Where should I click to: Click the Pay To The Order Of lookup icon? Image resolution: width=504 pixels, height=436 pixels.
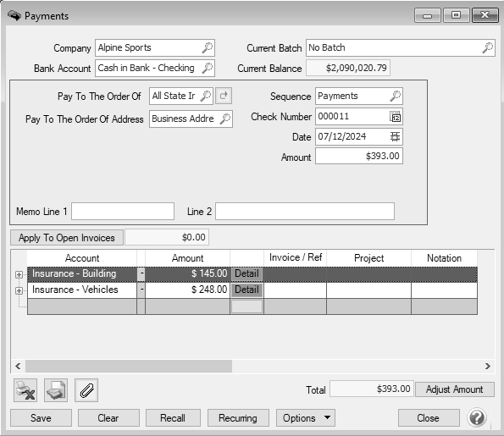[x=205, y=96]
